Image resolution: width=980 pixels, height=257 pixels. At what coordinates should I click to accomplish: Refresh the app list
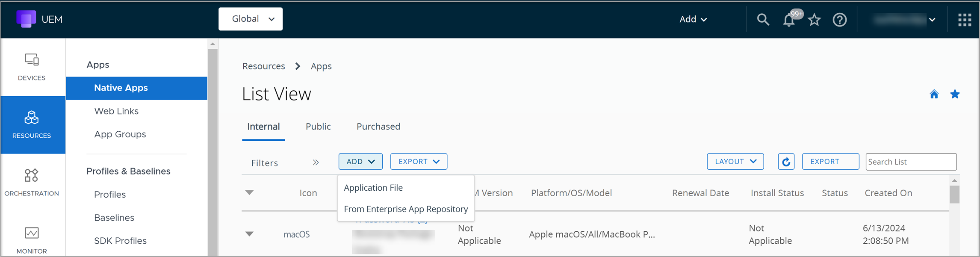click(x=786, y=162)
